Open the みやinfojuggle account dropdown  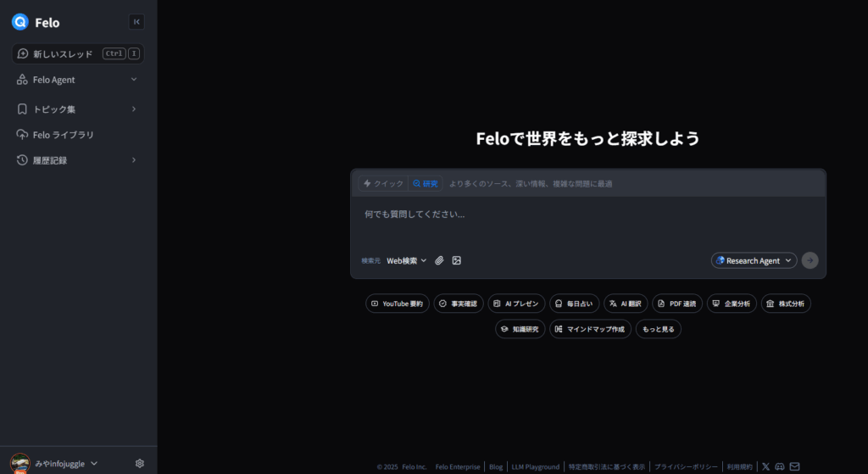(66, 464)
